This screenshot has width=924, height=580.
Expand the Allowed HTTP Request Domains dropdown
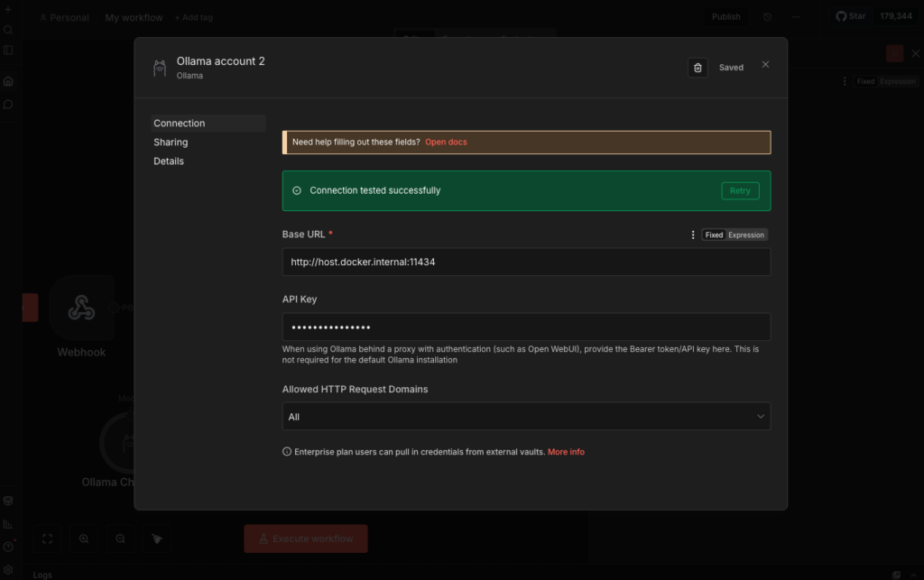[526, 417]
